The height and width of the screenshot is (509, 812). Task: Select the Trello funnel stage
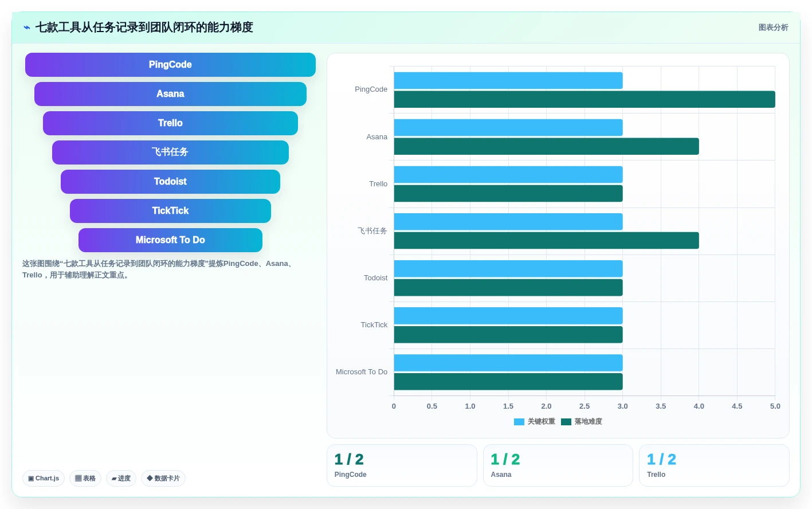click(170, 123)
